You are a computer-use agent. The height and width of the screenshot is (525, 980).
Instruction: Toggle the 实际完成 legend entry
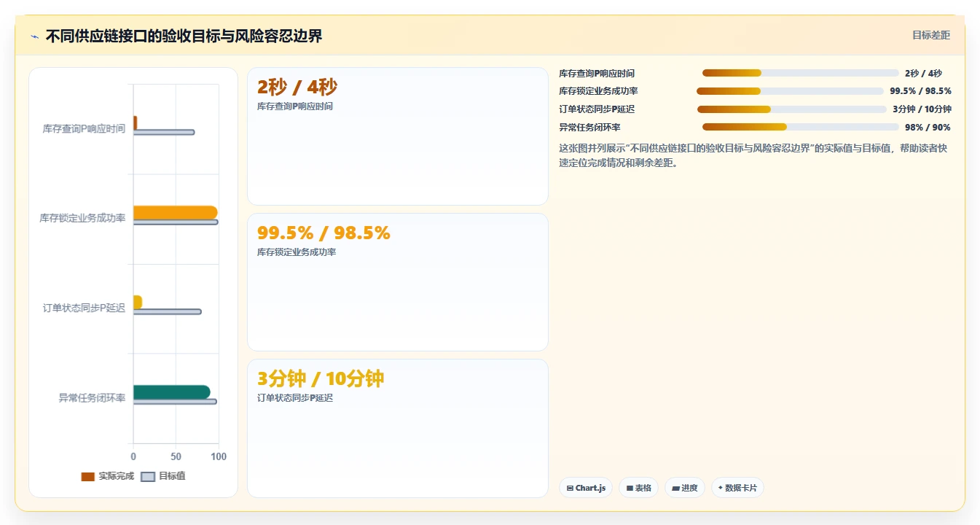(107, 476)
